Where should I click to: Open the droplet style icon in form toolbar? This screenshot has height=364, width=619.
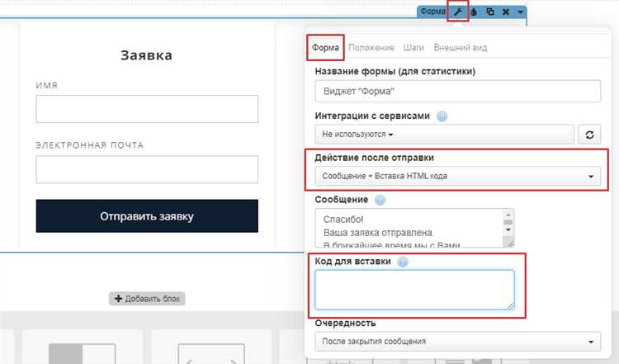tap(474, 12)
